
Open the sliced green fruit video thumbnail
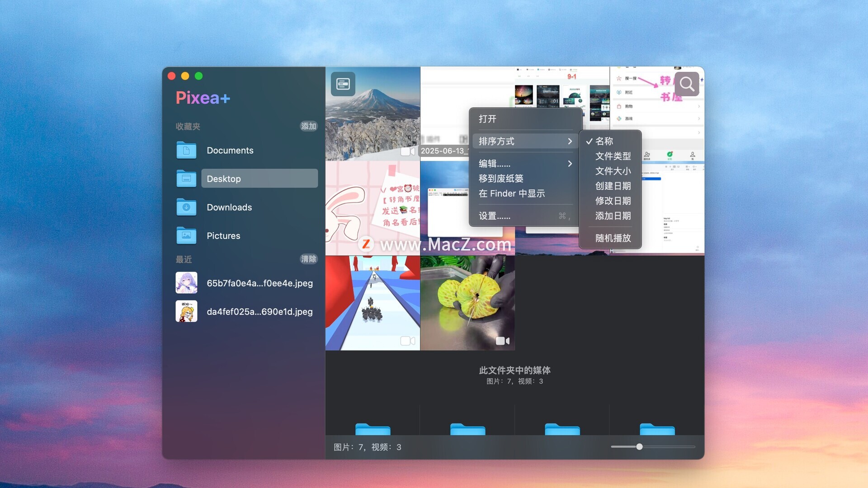(467, 303)
